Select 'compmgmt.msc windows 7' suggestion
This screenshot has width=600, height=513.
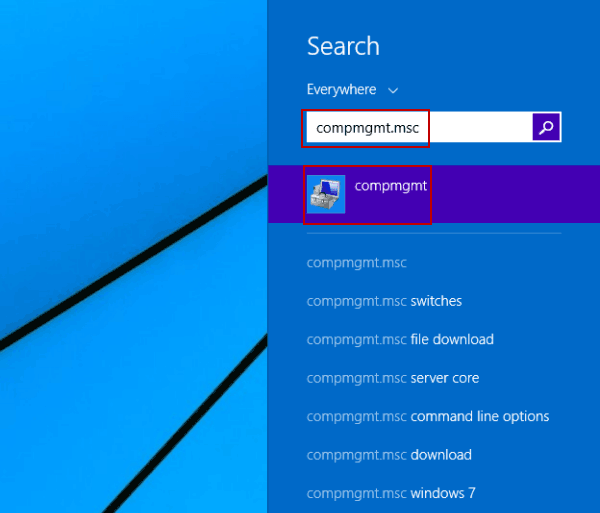pyautogui.click(x=391, y=493)
